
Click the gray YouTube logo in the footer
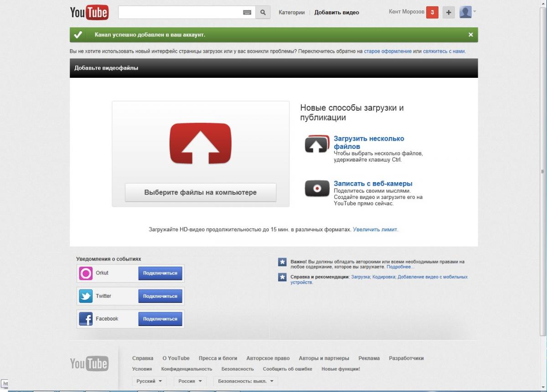(89, 363)
